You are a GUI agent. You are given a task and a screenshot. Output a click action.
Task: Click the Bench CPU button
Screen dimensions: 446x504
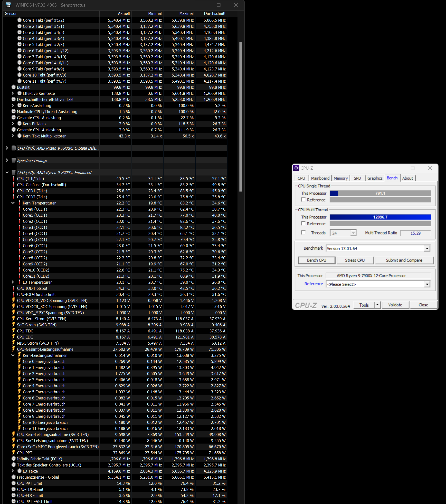point(317,260)
